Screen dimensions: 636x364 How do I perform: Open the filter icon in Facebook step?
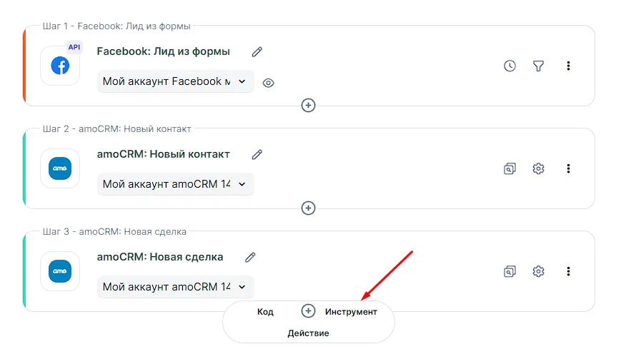[x=539, y=66]
